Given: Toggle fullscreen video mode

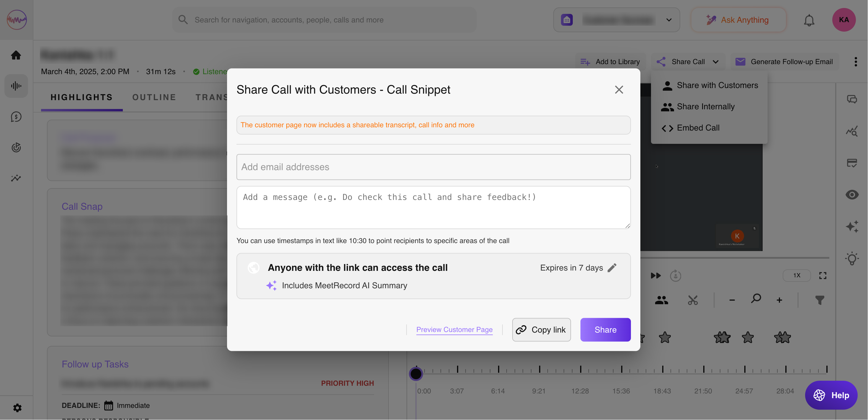Looking at the screenshot, I should click(x=823, y=276).
